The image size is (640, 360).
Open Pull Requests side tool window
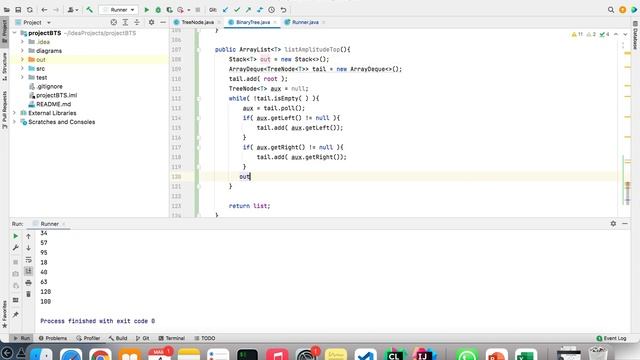coord(4,109)
